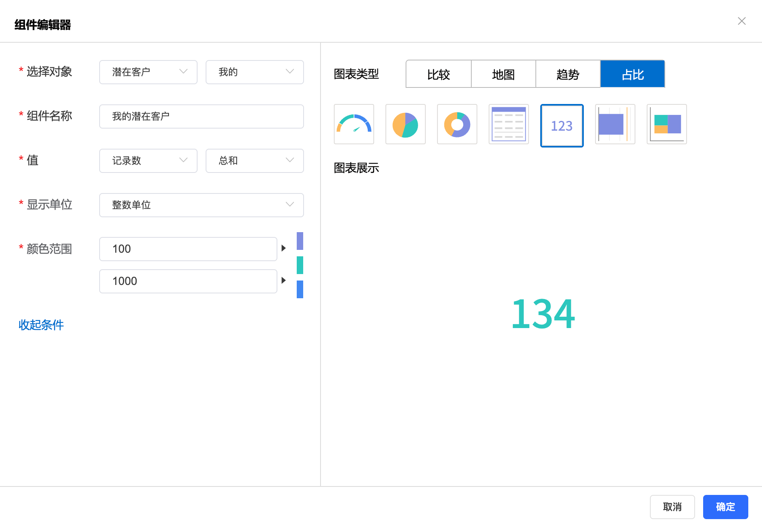Screen dimensions: 762x532
Task: Switch to the 趋势 chart type tab
Action: tap(568, 74)
